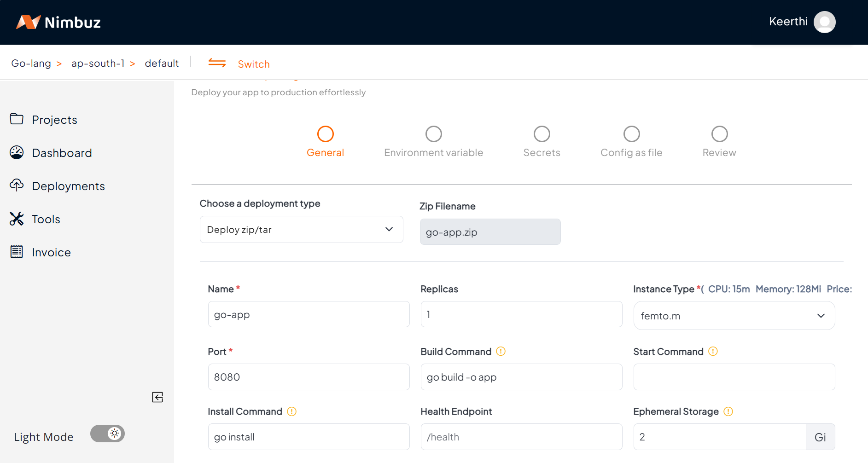Click the Deployments cloud upload icon
The image size is (868, 463).
click(x=17, y=185)
